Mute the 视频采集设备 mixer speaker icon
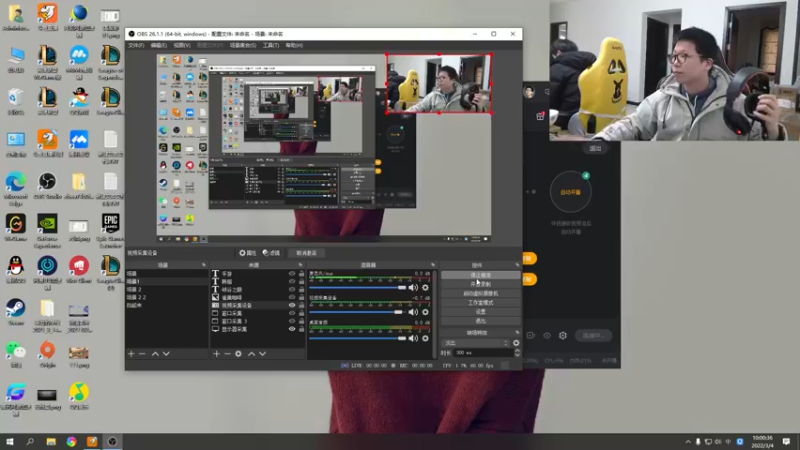Screen dimensions: 800x450 [x=413, y=312]
